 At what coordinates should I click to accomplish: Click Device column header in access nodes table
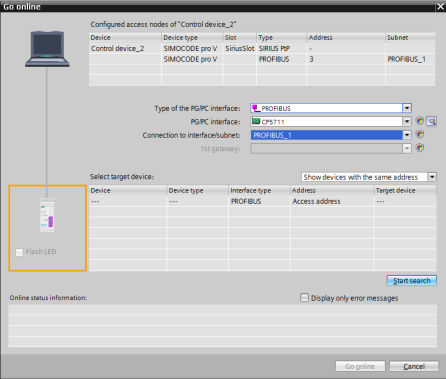pyautogui.click(x=125, y=37)
